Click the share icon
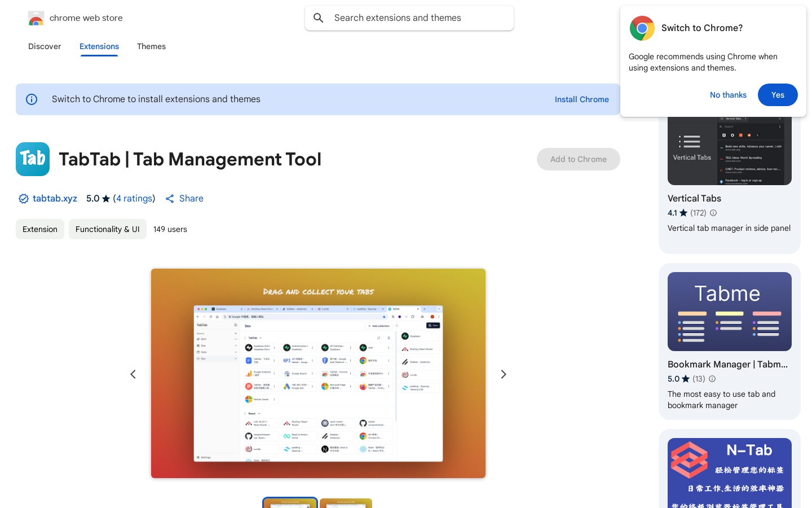812x508 pixels. pyautogui.click(x=170, y=199)
